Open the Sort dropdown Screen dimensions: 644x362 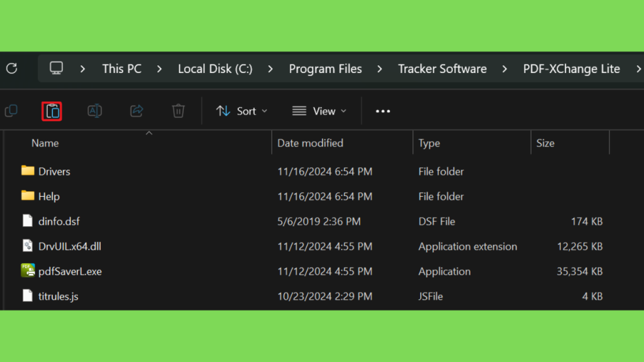coord(242,111)
